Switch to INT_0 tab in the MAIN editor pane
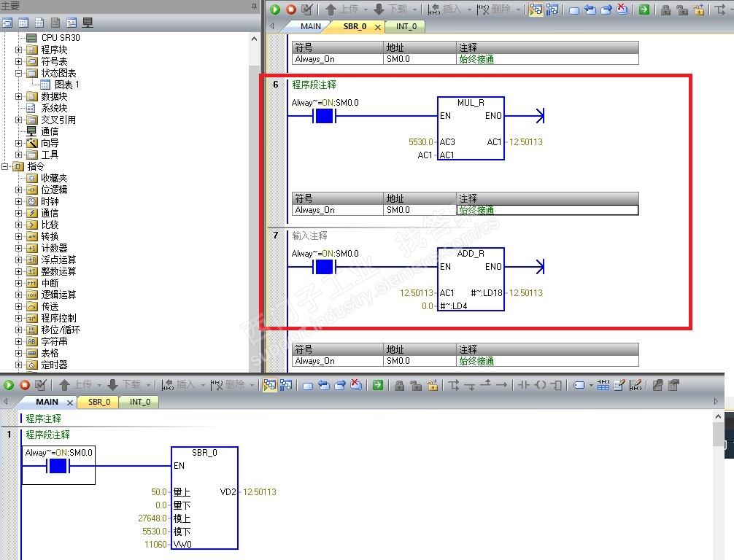734x560 pixels. [140, 402]
